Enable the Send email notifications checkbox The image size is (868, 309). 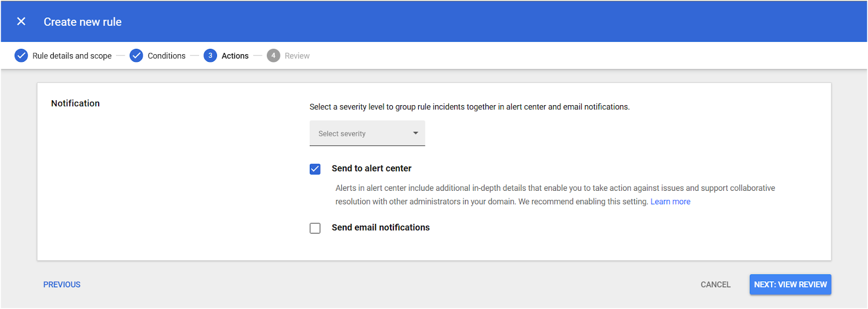(315, 228)
